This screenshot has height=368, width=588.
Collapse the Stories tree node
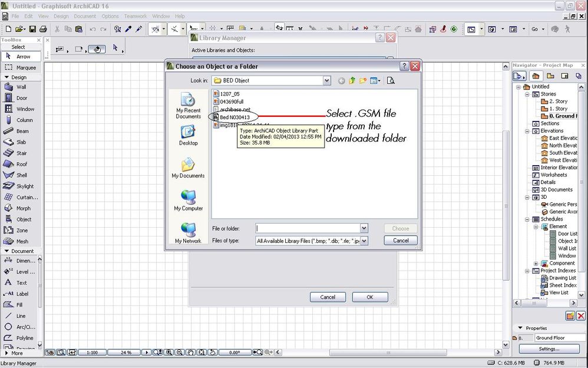[527, 94]
